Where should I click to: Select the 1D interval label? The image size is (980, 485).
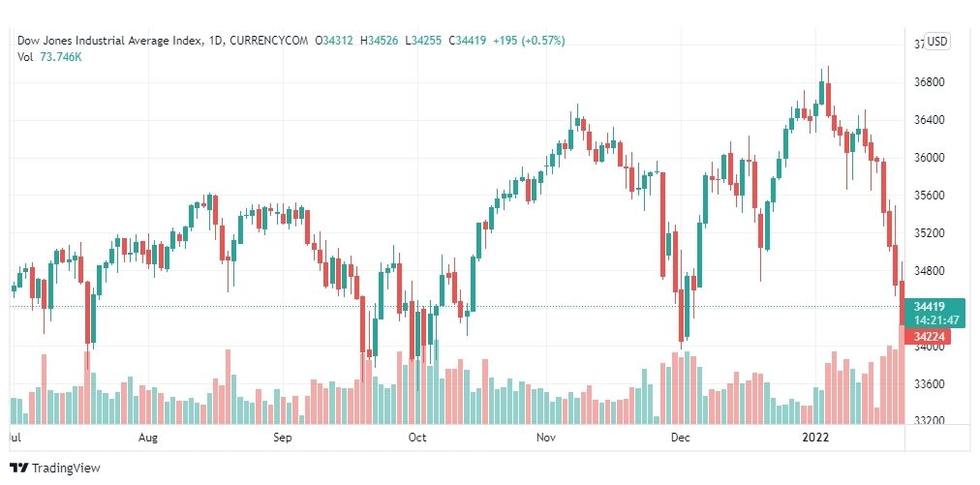coord(215,41)
